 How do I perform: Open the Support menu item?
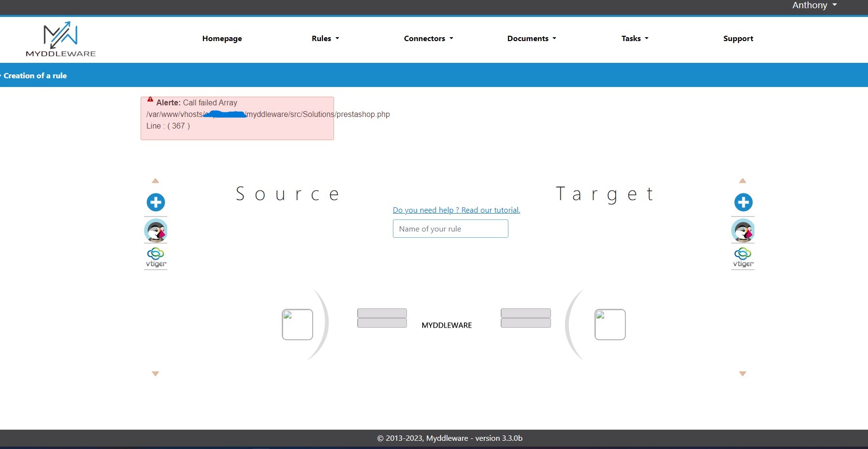tap(738, 39)
